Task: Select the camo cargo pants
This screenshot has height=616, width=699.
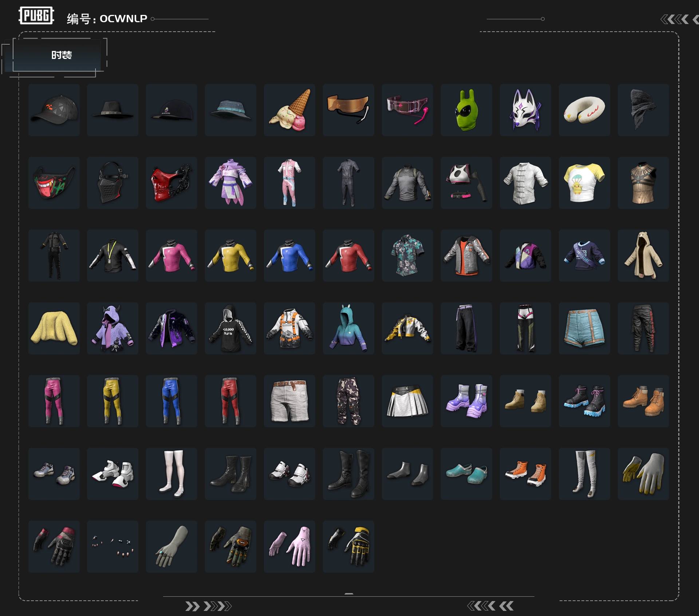Action: (x=348, y=401)
